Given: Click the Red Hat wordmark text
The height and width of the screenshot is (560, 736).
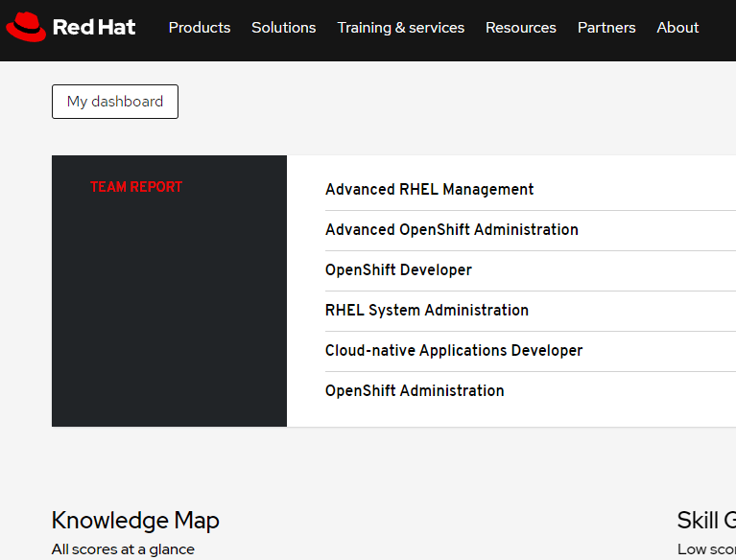Looking at the screenshot, I should tap(94, 28).
